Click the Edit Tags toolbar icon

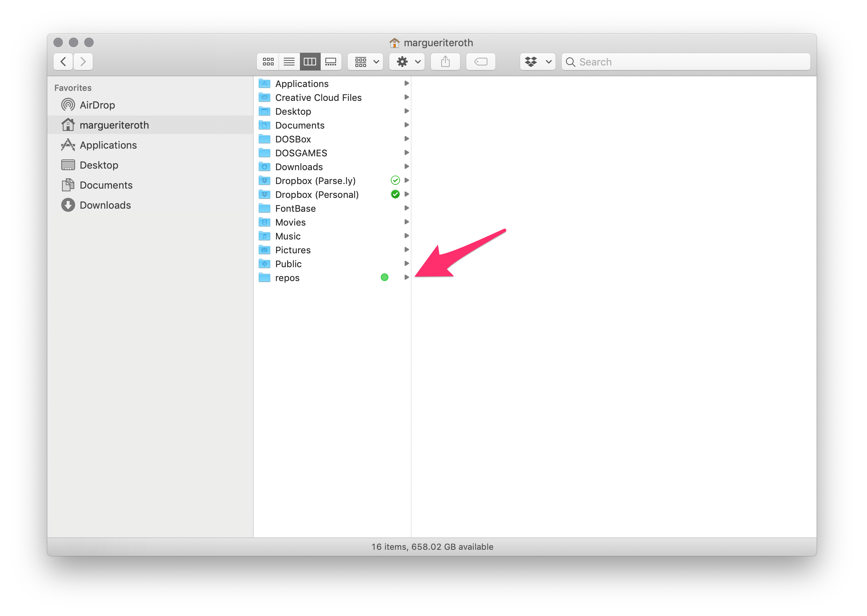pyautogui.click(x=480, y=62)
